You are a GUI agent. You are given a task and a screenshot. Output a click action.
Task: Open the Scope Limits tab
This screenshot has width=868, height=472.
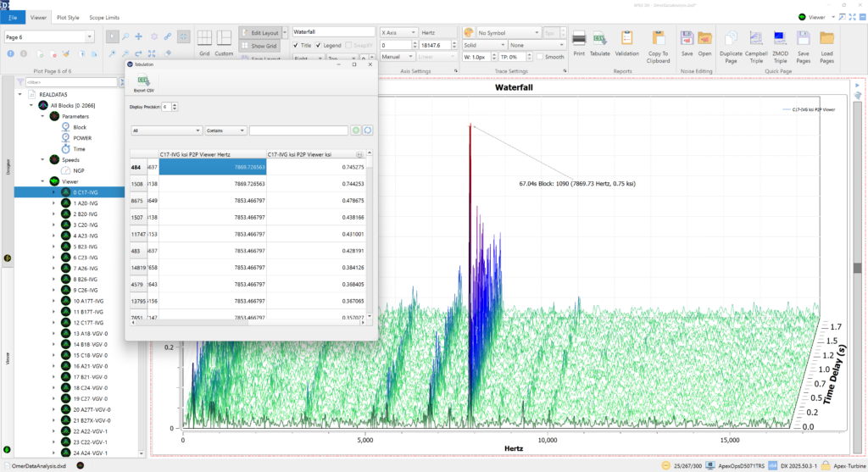click(x=106, y=16)
